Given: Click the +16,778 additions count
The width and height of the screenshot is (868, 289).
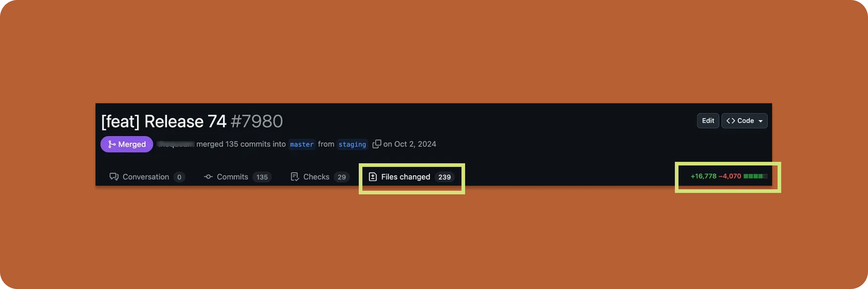Looking at the screenshot, I should click(x=703, y=176).
